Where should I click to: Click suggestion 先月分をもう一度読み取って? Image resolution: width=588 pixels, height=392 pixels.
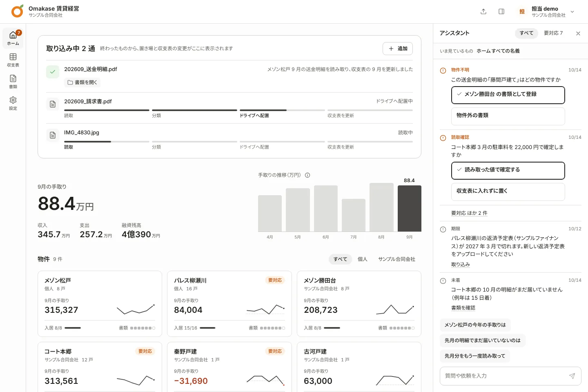pos(475,356)
